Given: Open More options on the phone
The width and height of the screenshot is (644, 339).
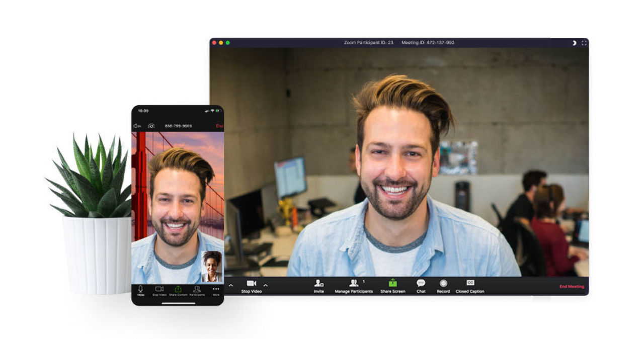Looking at the screenshot, I should (216, 290).
